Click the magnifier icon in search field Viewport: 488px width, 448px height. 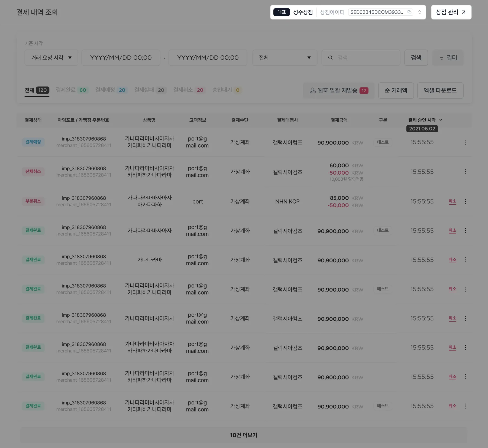point(330,58)
